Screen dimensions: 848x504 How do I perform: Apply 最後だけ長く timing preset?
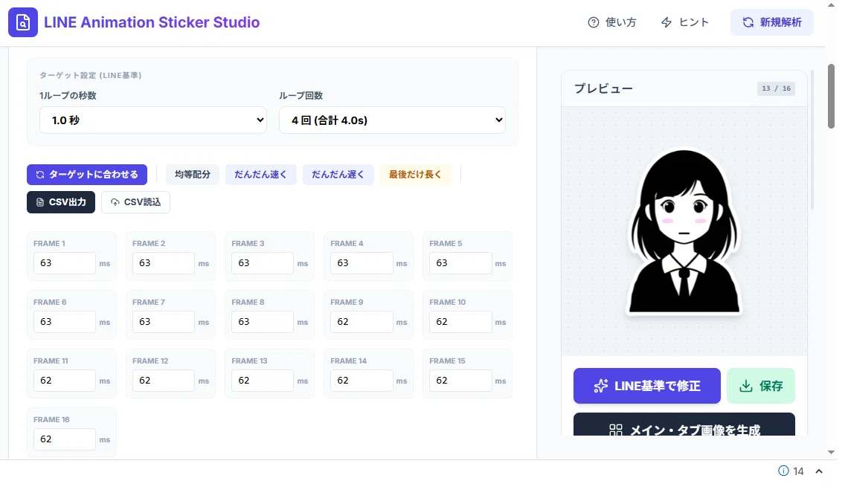[x=415, y=175]
